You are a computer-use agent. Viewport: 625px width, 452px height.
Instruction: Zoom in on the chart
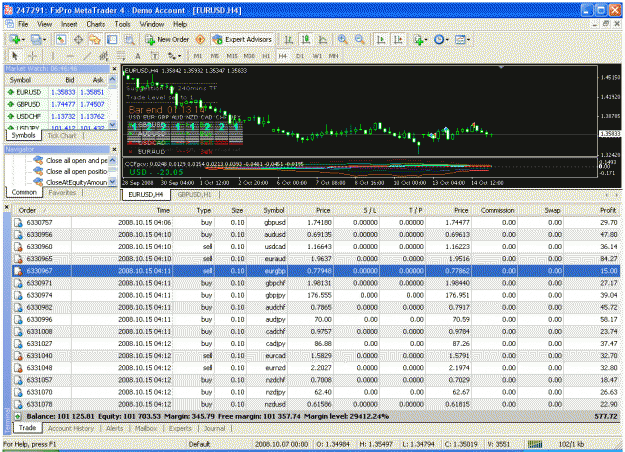[x=342, y=39]
